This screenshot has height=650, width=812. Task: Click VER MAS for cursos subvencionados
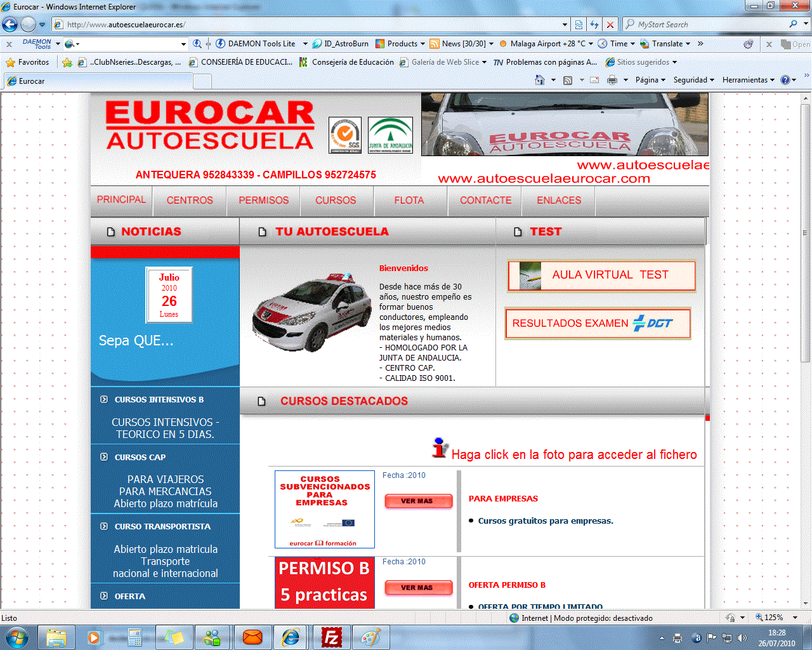(x=418, y=501)
